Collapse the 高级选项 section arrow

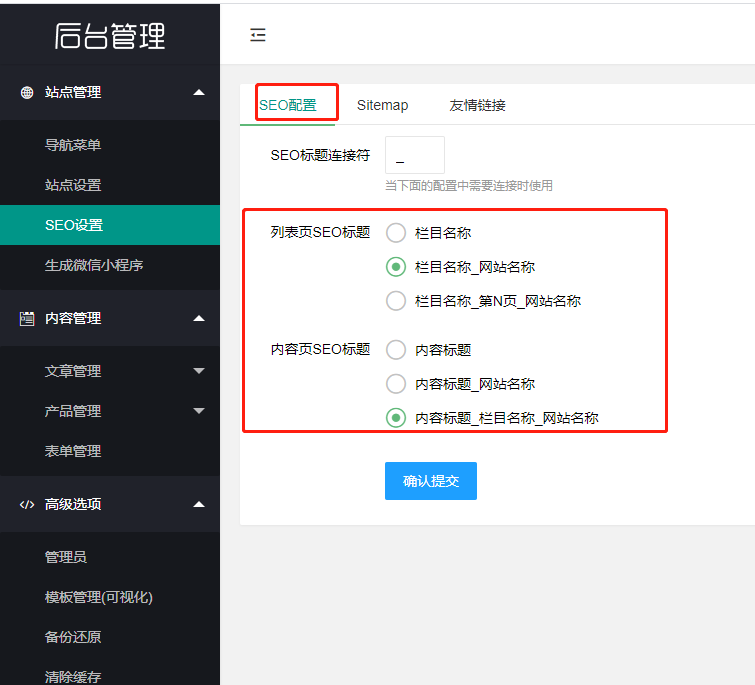[199, 504]
